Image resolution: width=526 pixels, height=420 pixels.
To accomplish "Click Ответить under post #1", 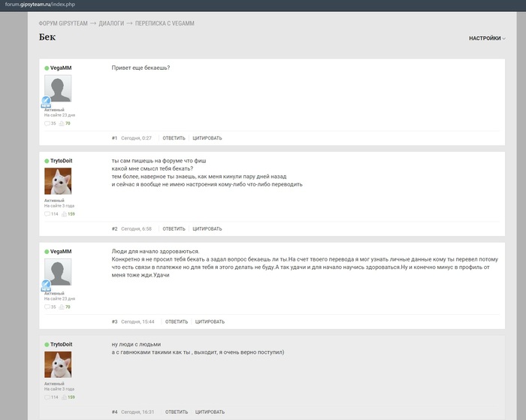I will point(174,138).
